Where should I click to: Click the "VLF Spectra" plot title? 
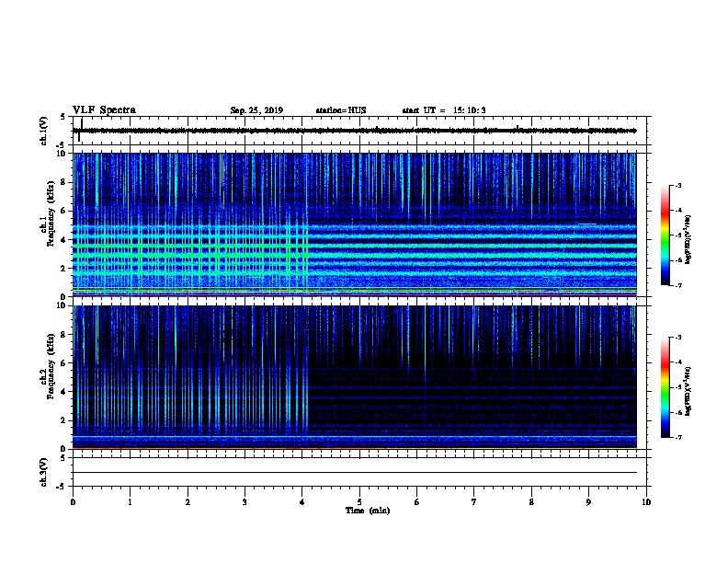pos(104,110)
